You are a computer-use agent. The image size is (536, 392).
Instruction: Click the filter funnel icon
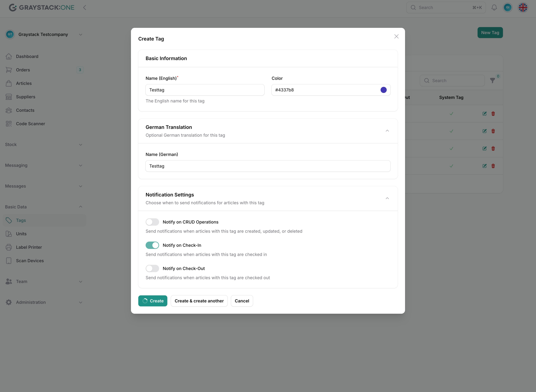(492, 81)
